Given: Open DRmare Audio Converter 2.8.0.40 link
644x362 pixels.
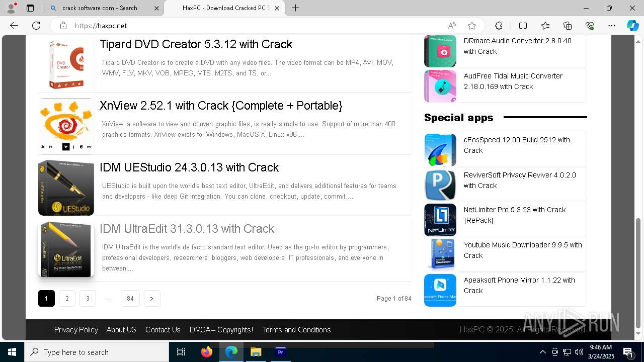Looking at the screenshot, I should [x=517, y=46].
